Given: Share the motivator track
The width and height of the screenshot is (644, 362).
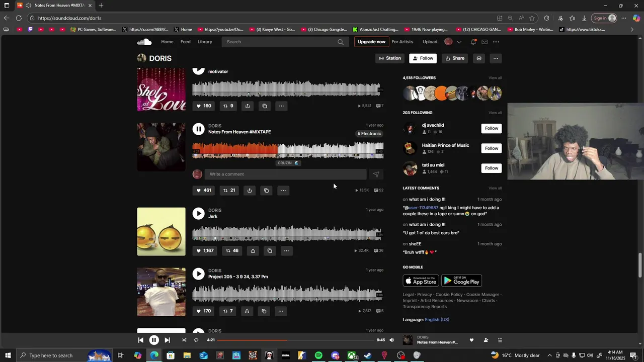Looking at the screenshot, I should pos(248,106).
